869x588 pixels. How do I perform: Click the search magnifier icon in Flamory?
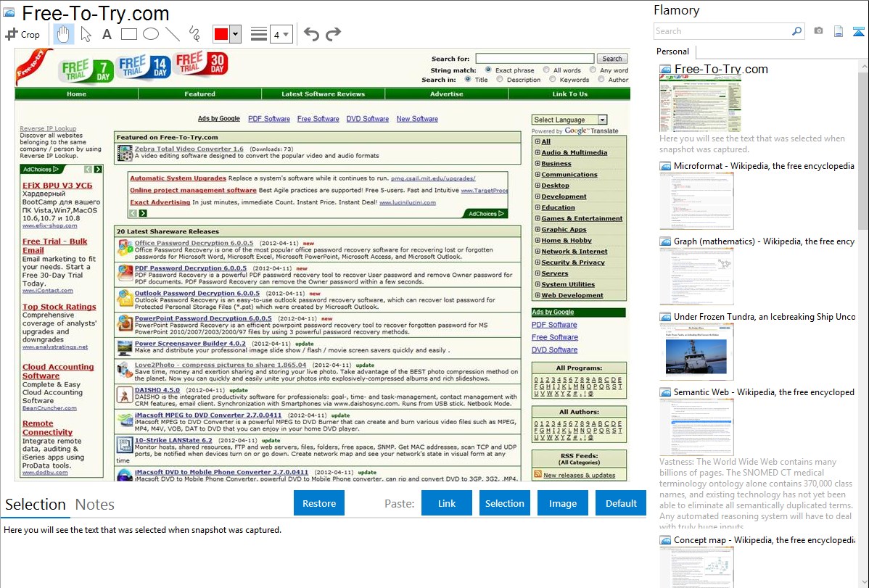click(796, 31)
